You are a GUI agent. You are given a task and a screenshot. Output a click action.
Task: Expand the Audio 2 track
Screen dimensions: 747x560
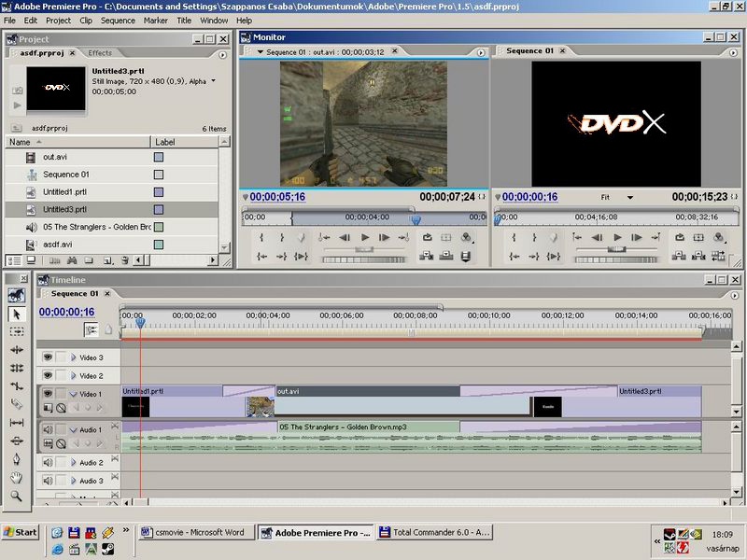[74, 462]
